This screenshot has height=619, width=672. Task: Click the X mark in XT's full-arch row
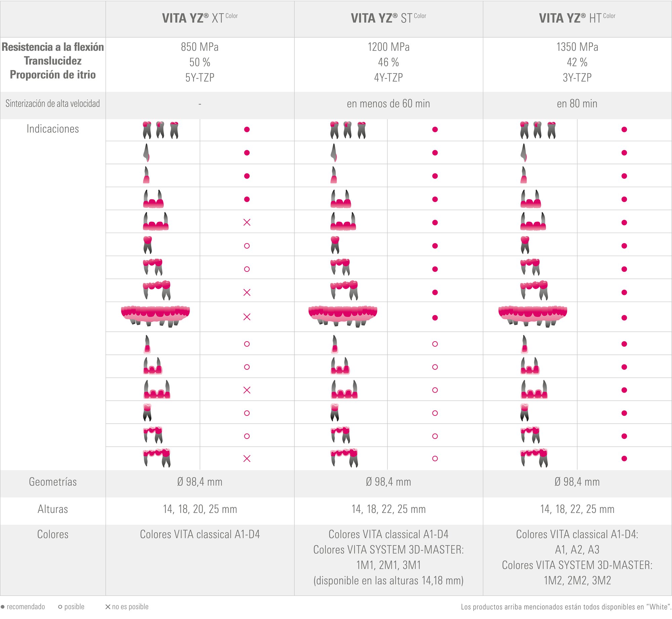coord(247,317)
